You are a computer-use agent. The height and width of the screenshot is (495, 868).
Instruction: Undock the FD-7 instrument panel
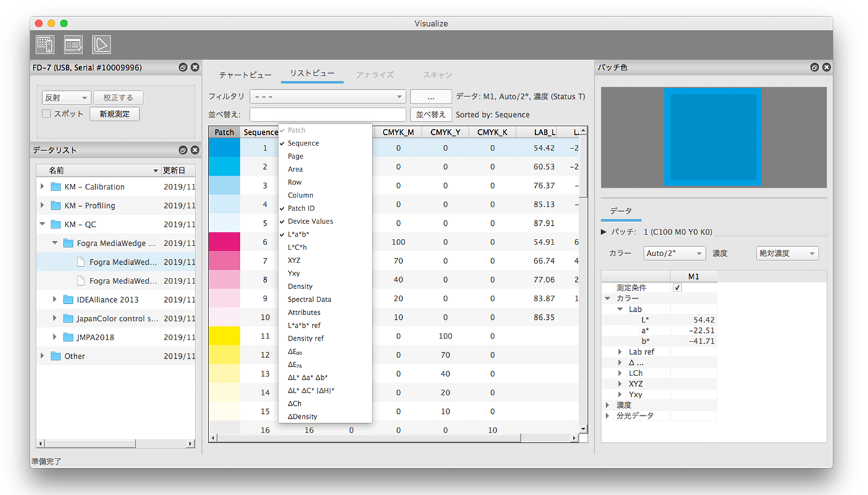pyautogui.click(x=183, y=67)
